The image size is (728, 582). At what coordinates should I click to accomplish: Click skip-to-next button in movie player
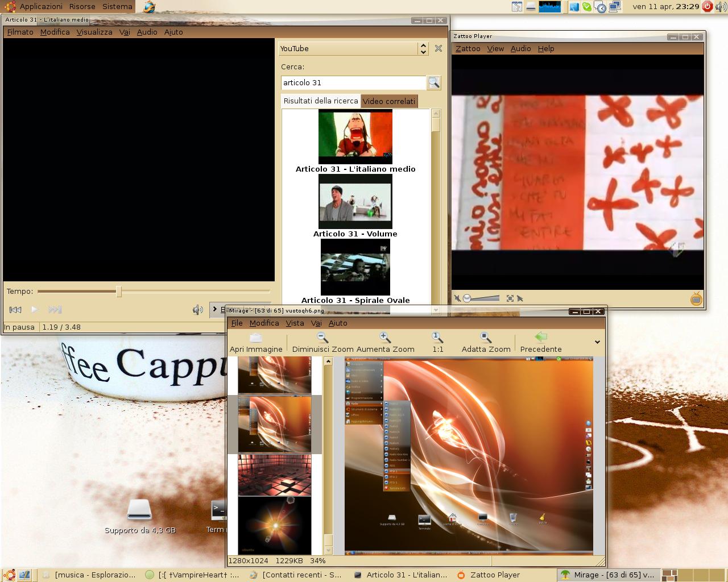55,310
